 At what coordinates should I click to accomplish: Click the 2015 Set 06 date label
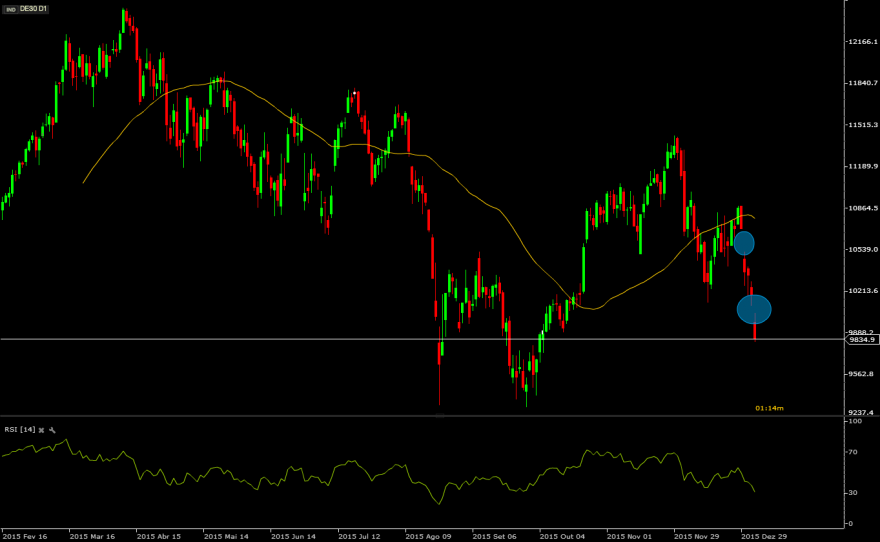point(495,536)
